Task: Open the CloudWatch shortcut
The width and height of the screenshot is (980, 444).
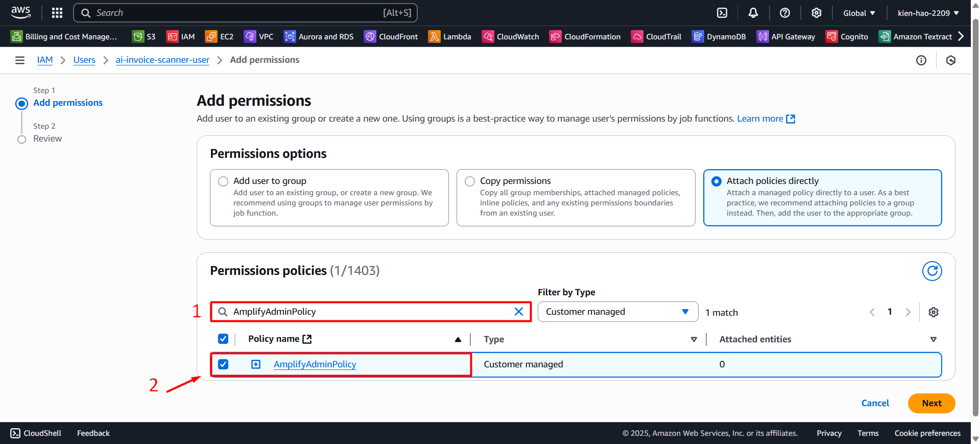Action: pos(511,36)
